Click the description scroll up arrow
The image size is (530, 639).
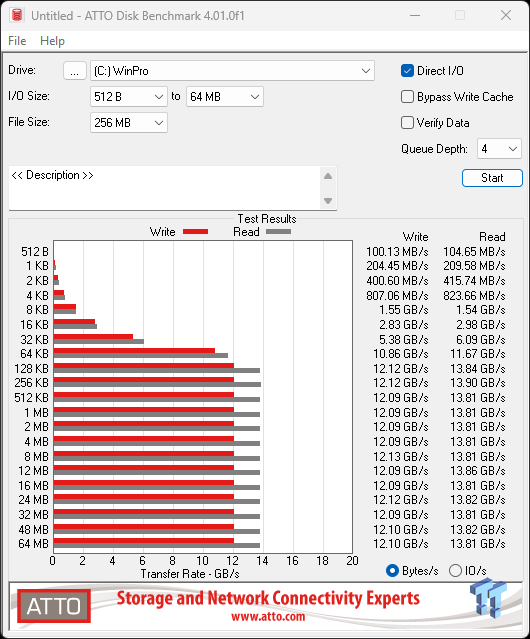click(328, 176)
